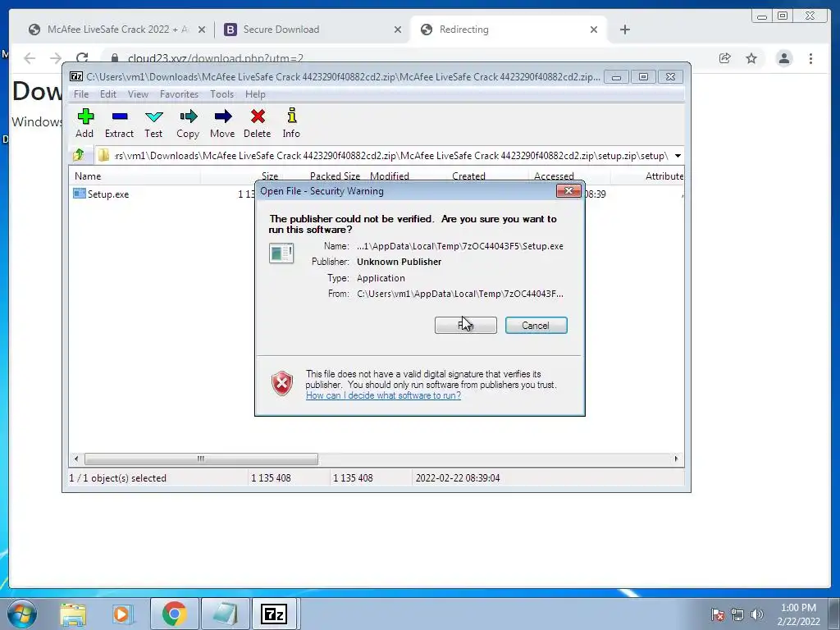Click the 7-Zip address path field
Image resolution: width=840 pixels, height=630 pixels.
point(386,156)
